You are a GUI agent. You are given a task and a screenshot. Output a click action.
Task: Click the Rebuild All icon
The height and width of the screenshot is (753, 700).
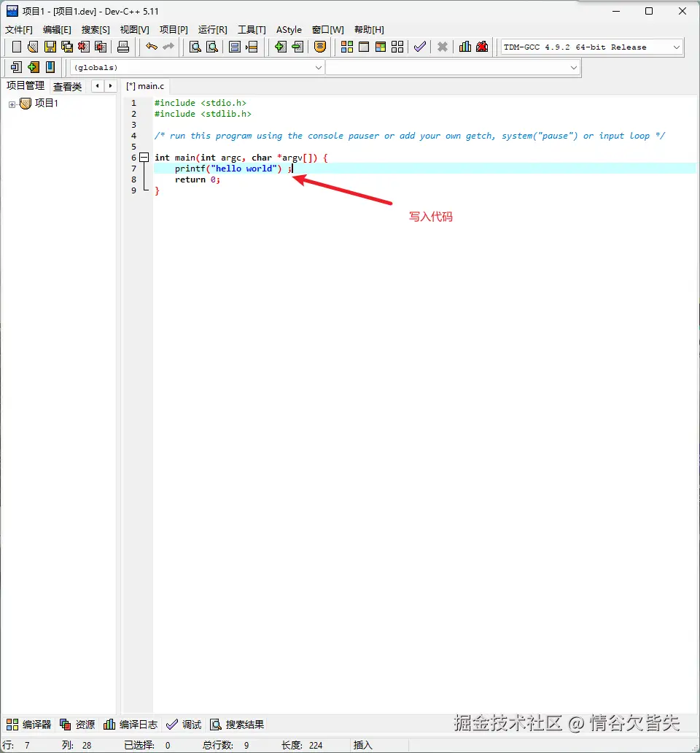pos(397,47)
